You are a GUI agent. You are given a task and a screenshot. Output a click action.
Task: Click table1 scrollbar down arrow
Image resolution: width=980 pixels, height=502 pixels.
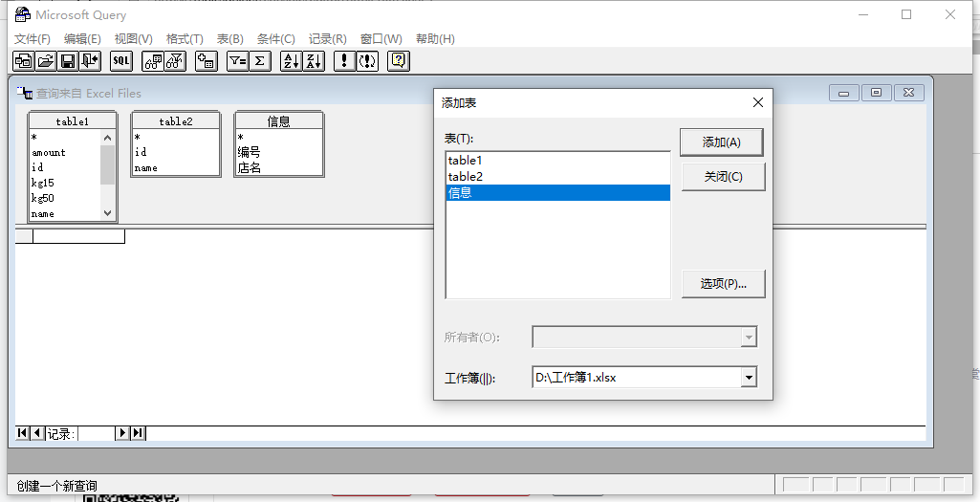pyautogui.click(x=107, y=213)
